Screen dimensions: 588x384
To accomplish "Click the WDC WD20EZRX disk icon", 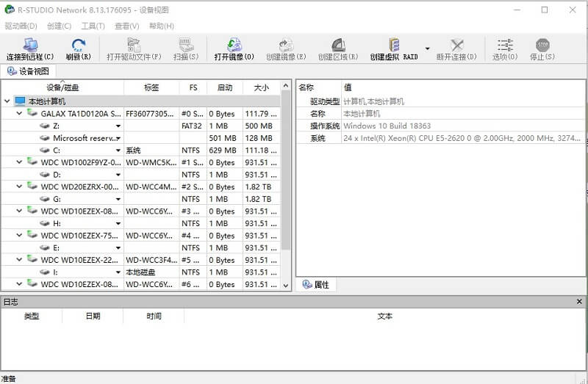I will tap(32, 186).
